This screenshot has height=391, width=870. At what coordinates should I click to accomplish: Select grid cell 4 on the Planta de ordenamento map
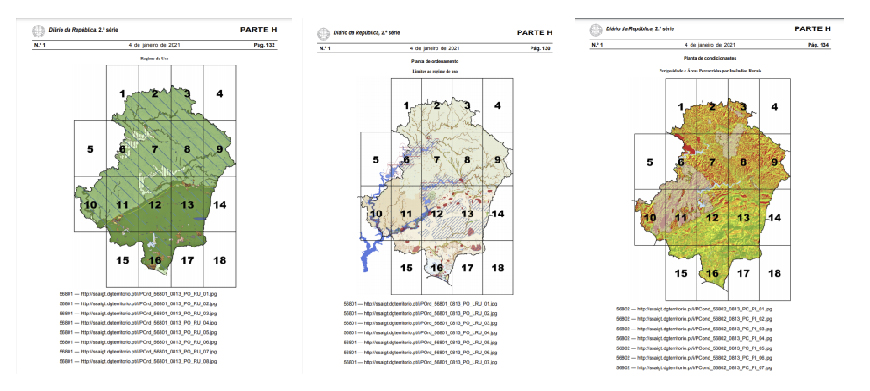coord(497,105)
